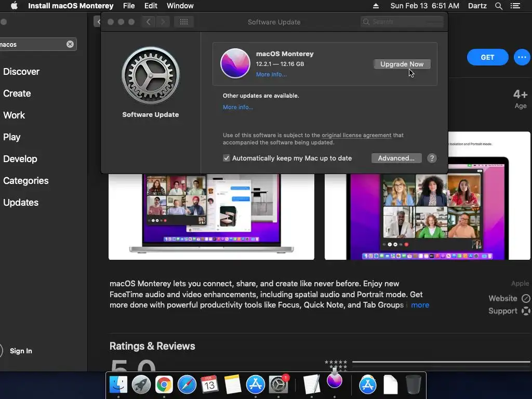532x399 pixels.
Task: Open System Preferences gear with badge in Dock
Action: click(x=278, y=385)
